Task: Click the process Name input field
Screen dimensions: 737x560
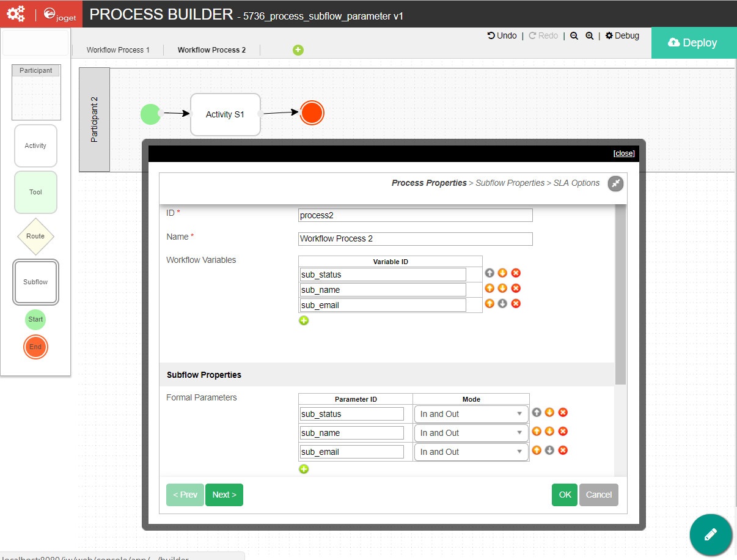Action: [x=416, y=238]
